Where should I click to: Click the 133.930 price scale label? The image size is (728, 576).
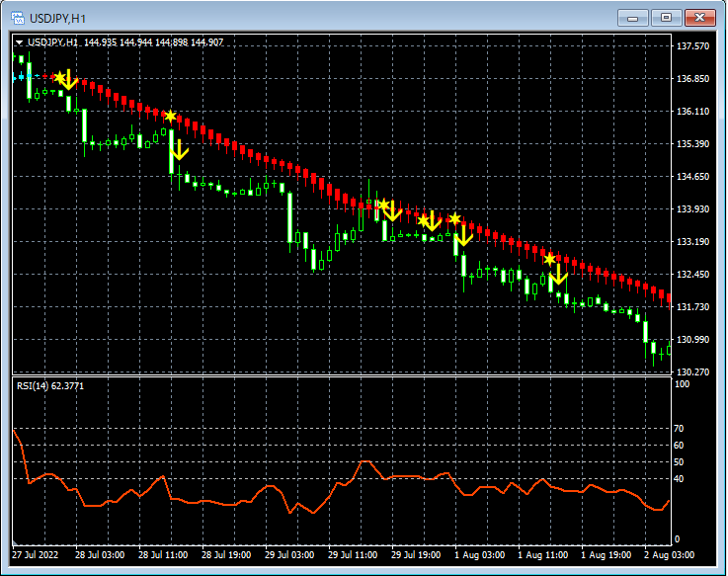coord(692,208)
